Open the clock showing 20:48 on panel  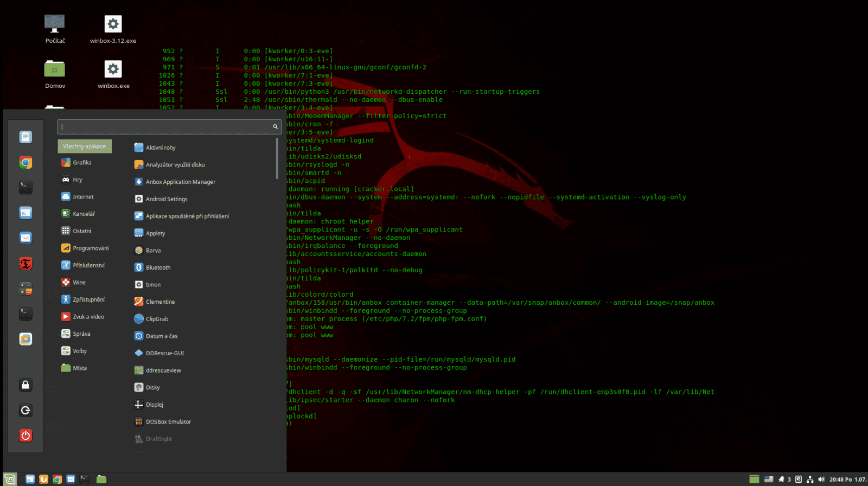tap(847, 479)
